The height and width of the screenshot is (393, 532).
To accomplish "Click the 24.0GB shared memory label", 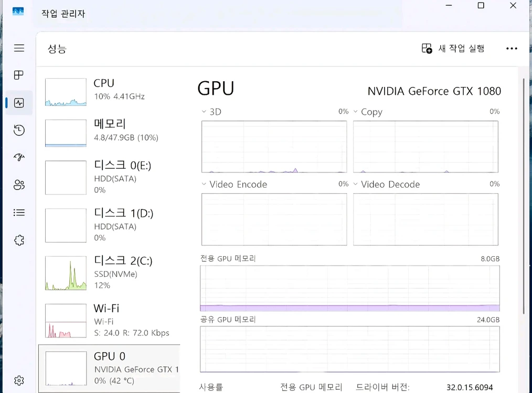I will pos(488,320).
